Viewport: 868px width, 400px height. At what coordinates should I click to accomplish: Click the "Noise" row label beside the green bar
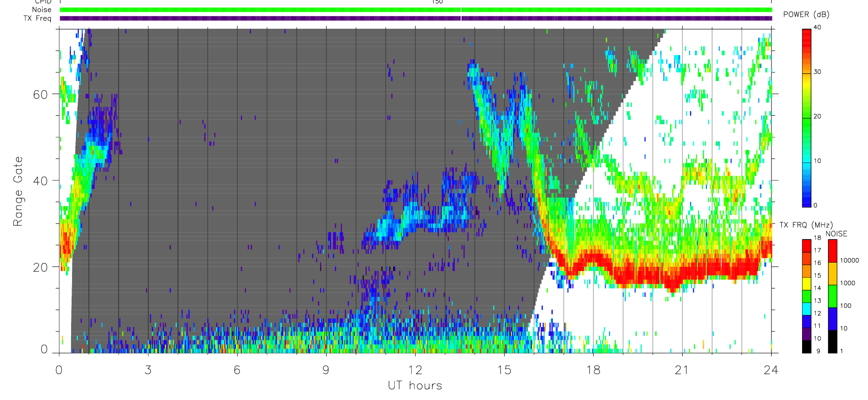click(41, 9)
